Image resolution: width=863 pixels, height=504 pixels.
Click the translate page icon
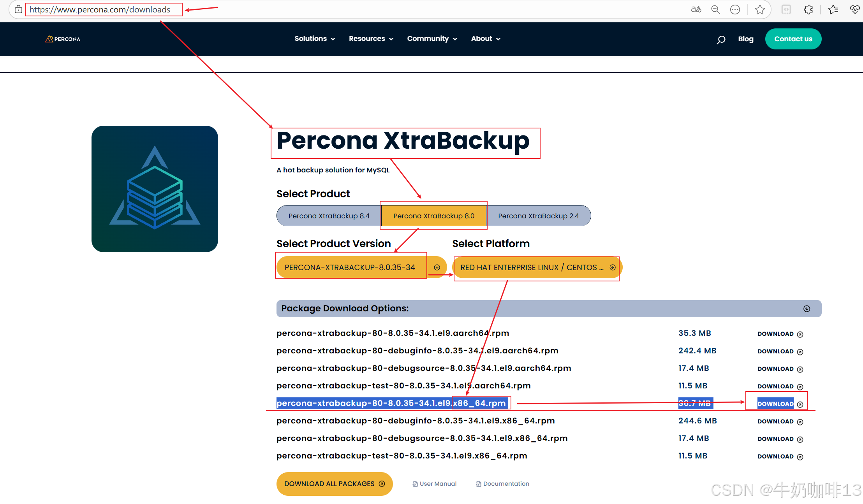click(x=696, y=10)
